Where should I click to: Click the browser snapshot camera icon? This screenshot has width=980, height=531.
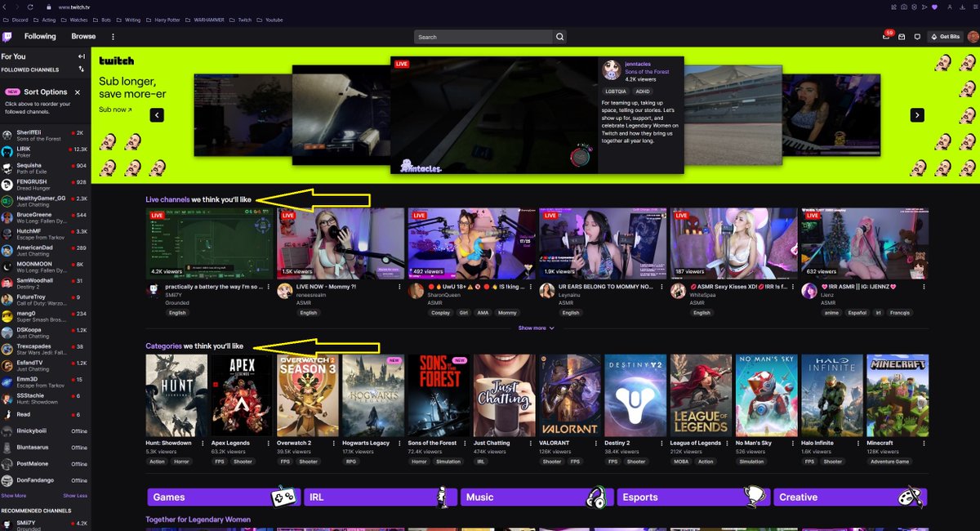point(904,7)
